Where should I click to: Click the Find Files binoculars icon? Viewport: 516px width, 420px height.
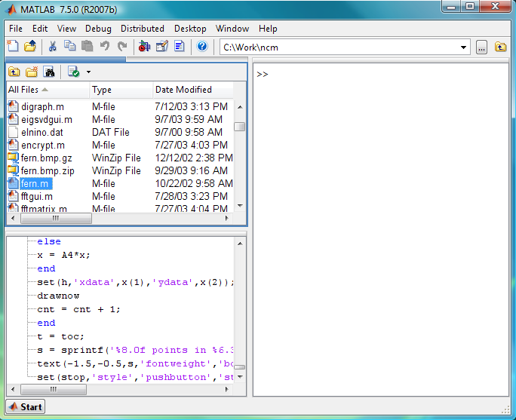(x=49, y=72)
